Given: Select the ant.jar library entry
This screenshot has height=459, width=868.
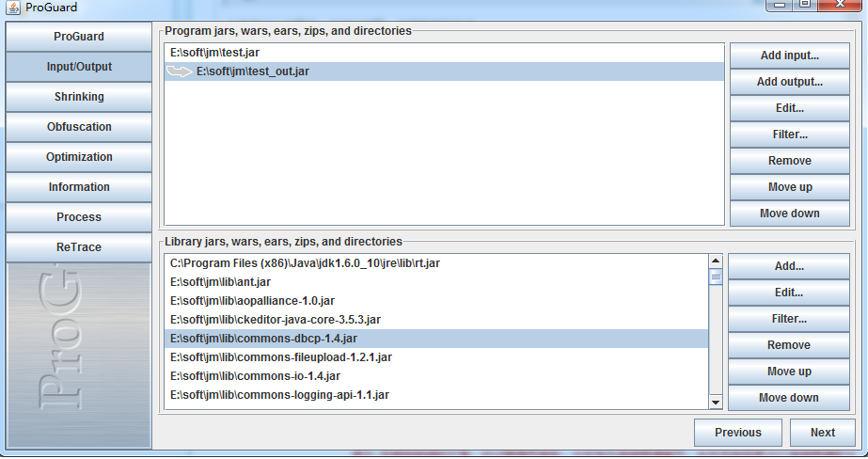Looking at the screenshot, I should click(436, 282).
